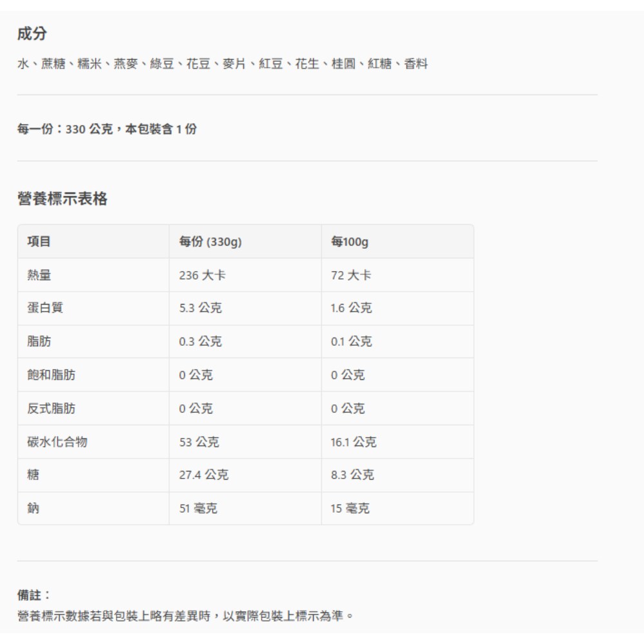This screenshot has width=644, height=644.
Task: Click the 碳水化合物 row label
Action: coord(57,442)
